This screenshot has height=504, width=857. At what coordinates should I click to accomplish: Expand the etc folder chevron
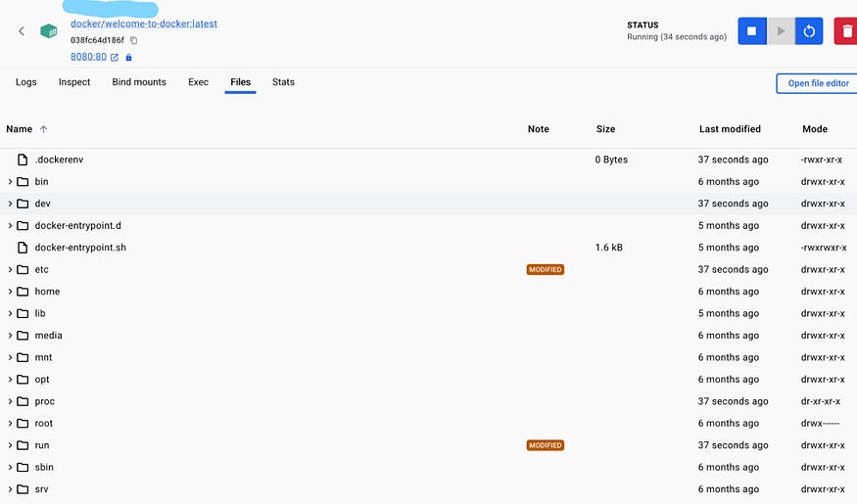pos(10,269)
